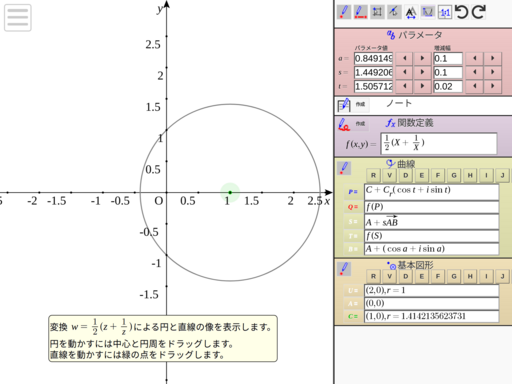
Task: Toggle visibility of curve Q label
Action: click(x=353, y=207)
